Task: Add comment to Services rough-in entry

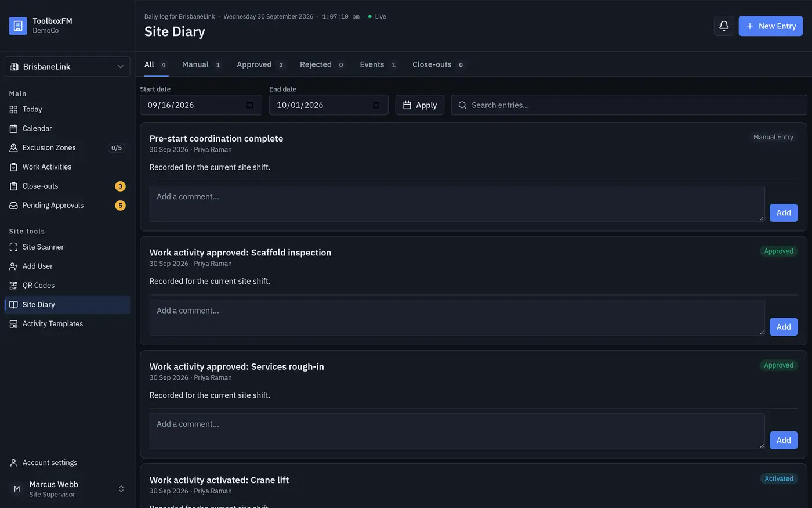Action: 784,440
